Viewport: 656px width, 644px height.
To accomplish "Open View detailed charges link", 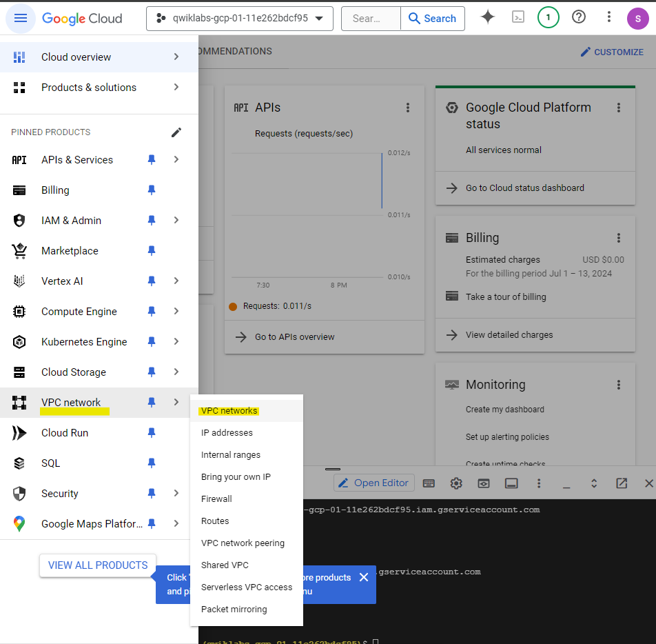I will click(509, 335).
